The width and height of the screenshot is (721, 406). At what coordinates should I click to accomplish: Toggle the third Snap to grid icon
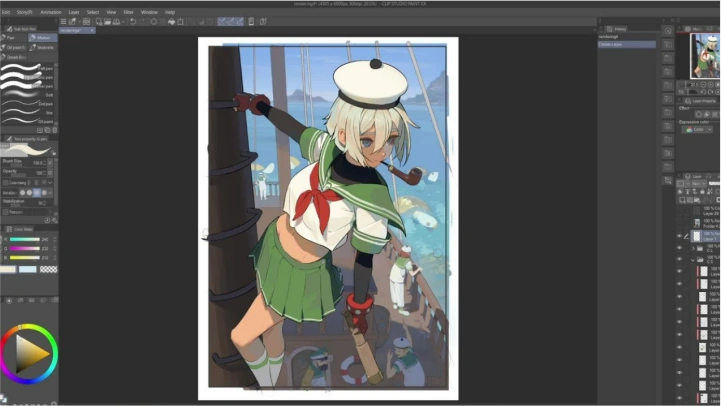click(239, 22)
